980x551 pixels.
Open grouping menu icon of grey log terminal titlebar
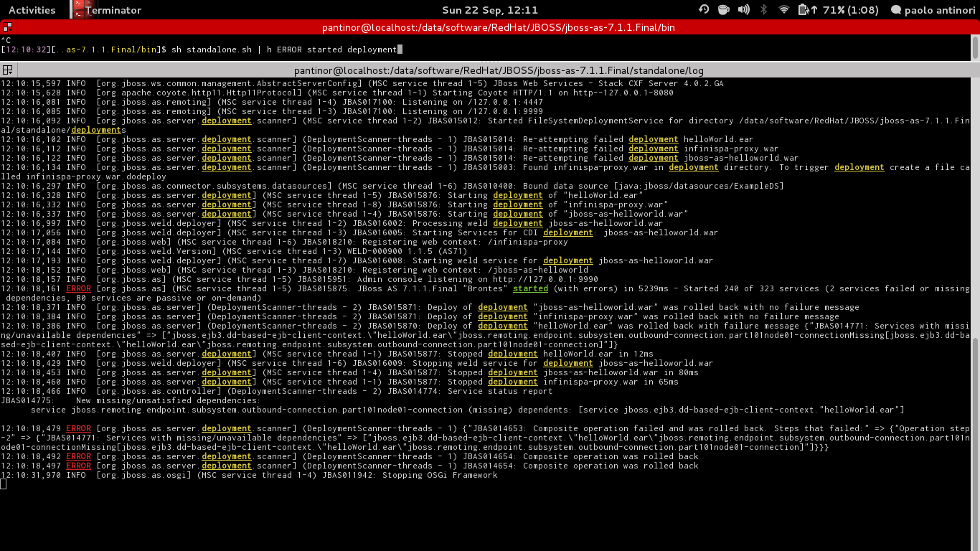tap(7, 70)
